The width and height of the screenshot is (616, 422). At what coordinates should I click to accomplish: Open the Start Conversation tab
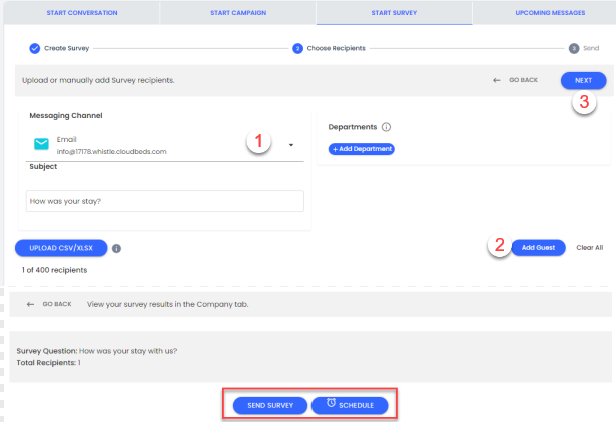point(79,13)
